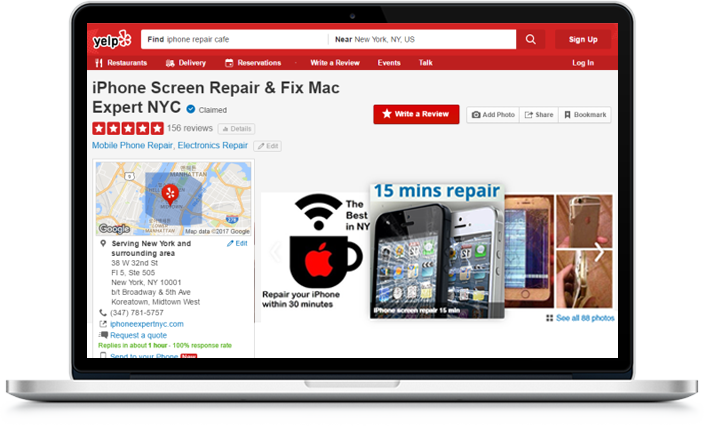
Task: Click the phone handset icon
Action: (103, 312)
